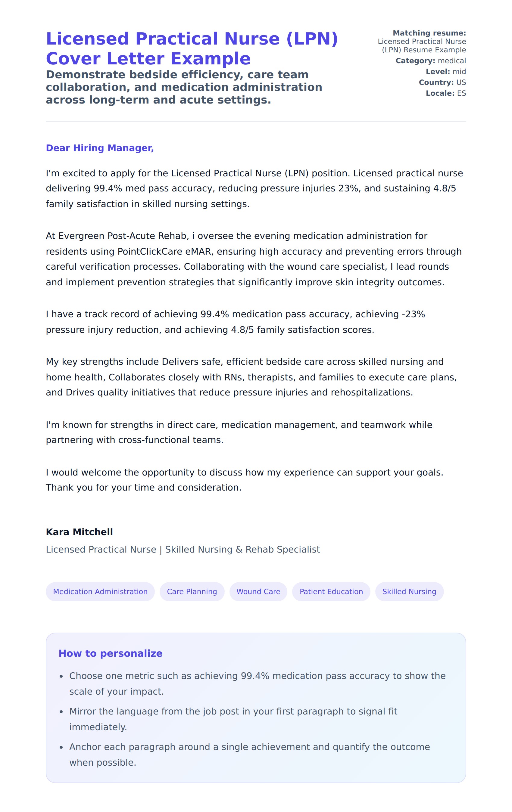Click the Kara Mitchell signature name

(x=79, y=532)
